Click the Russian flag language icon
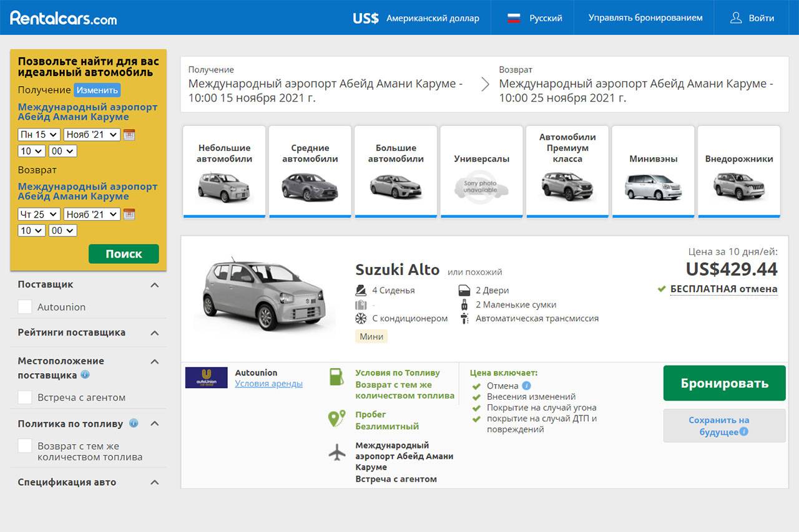 514,18
